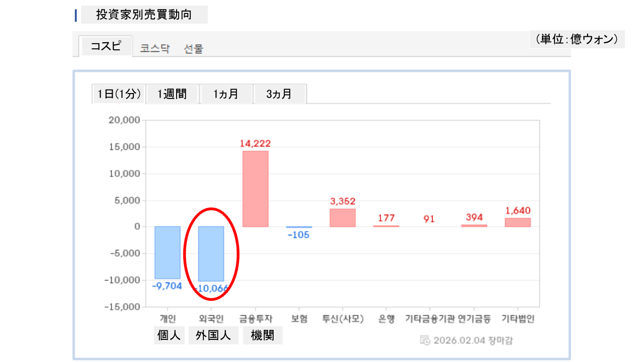Image resolution: width=644 pixels, height=362 pixels.
Task: Switch to the 1週間 period tab
Action: click(172, 94)
